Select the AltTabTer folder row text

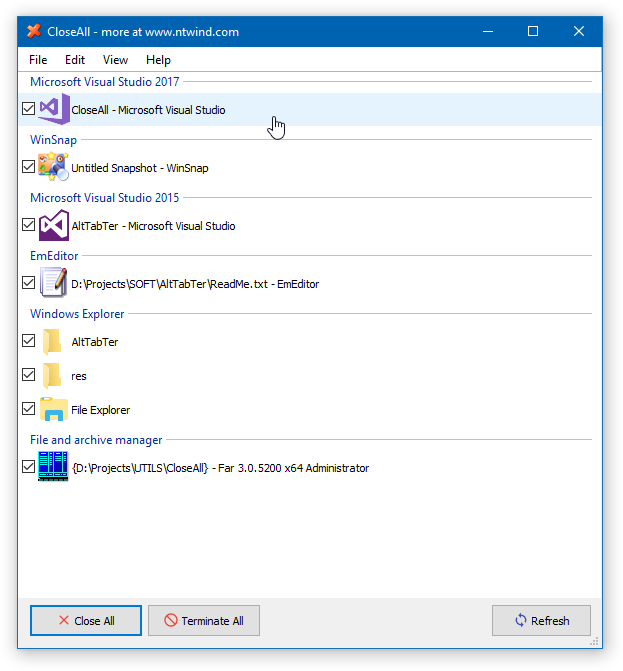click(95, 342)
